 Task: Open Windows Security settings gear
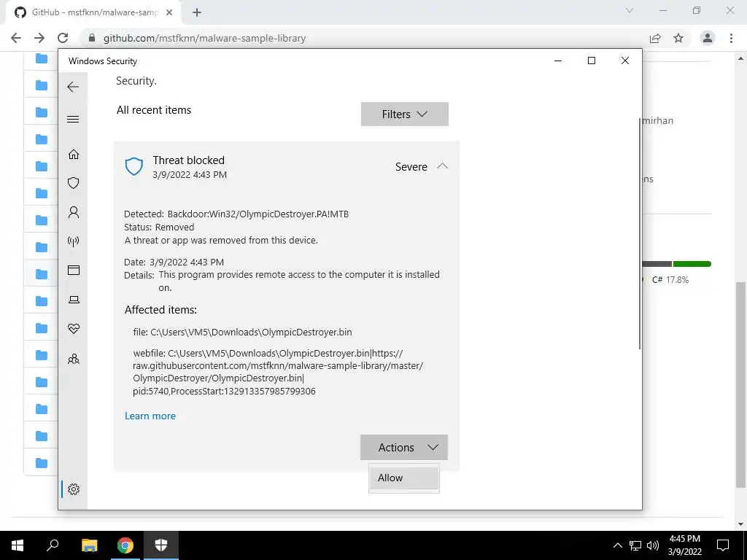tap(74, 489)
